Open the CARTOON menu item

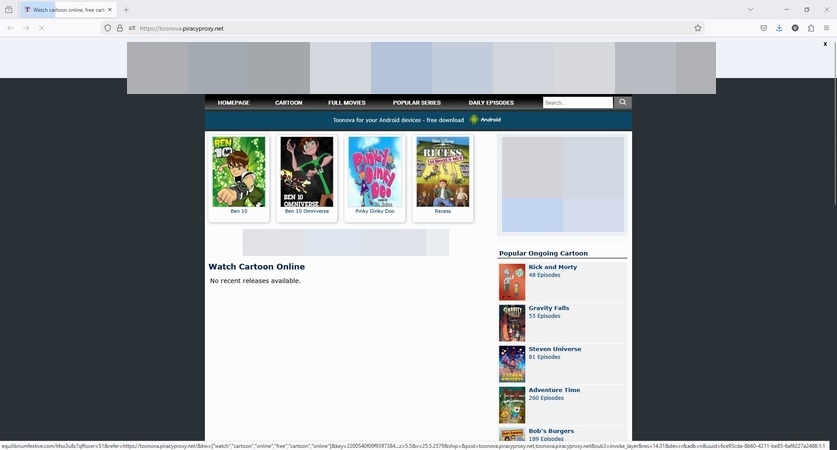tap(289, 102)
